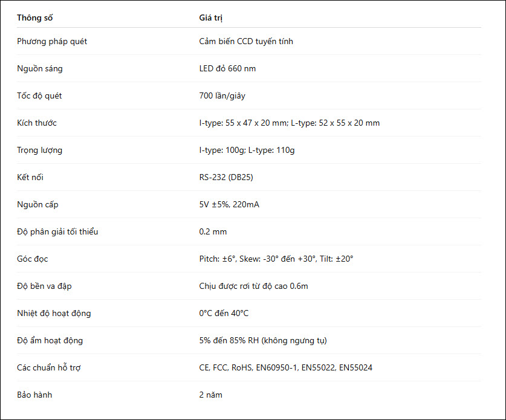Image resolution: width=506 pixels, height=420 pixels.
Task: Click the '700 lần/giây' scan speed value
Action: tap(222, 96)
